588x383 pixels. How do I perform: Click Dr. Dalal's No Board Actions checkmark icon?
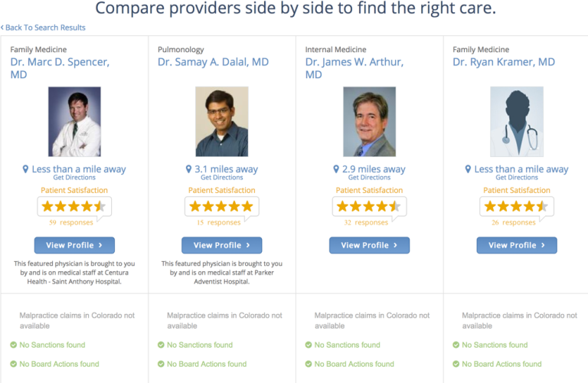point(161,364)
